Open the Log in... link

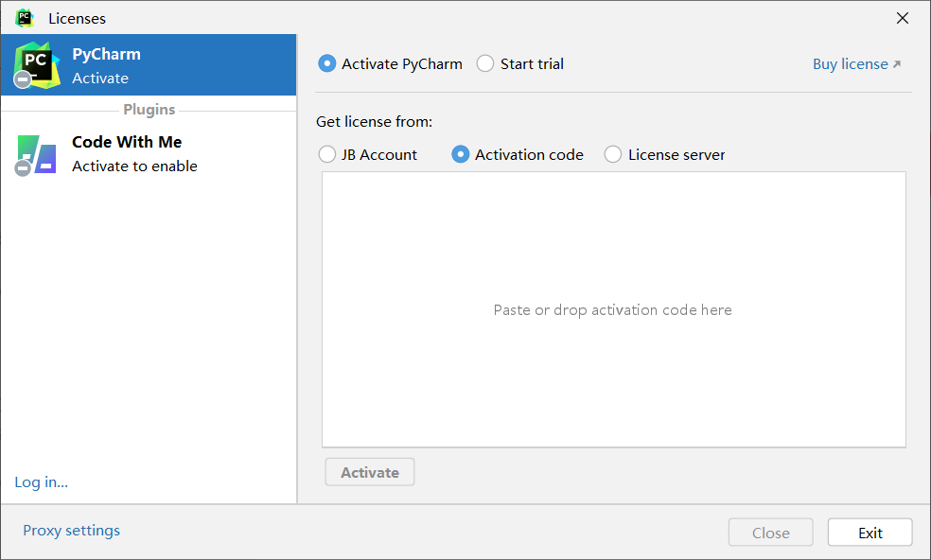[41, 481]
